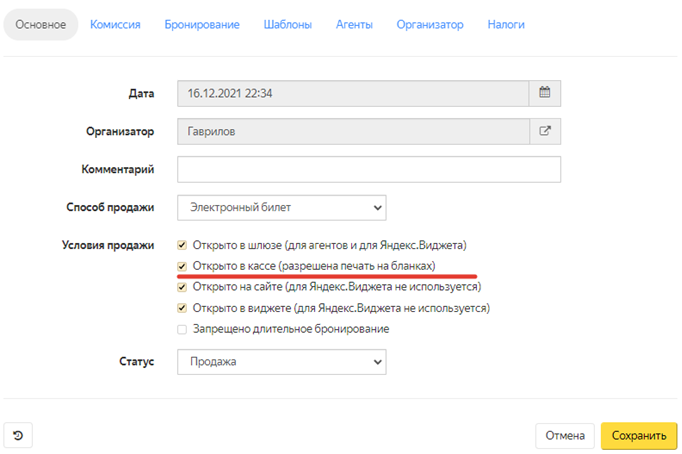This screenshot has height=454, width=682.
Task: Enable 'Запрещено длительное бронирование' checkbox
Action: pyautogui.click(x=182, y=329)
